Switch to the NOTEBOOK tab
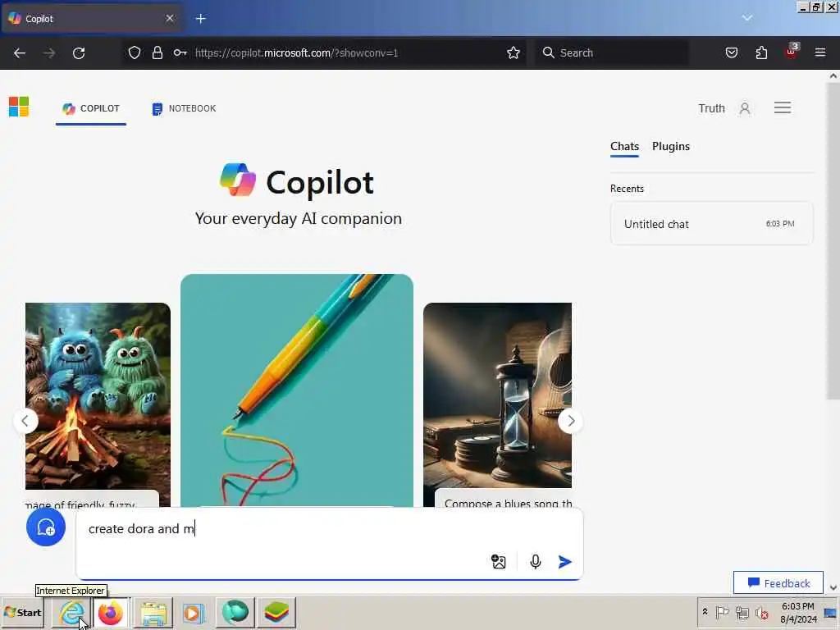Image resolution: width=840 pixels, height=630 pixels. coord(184,109)
